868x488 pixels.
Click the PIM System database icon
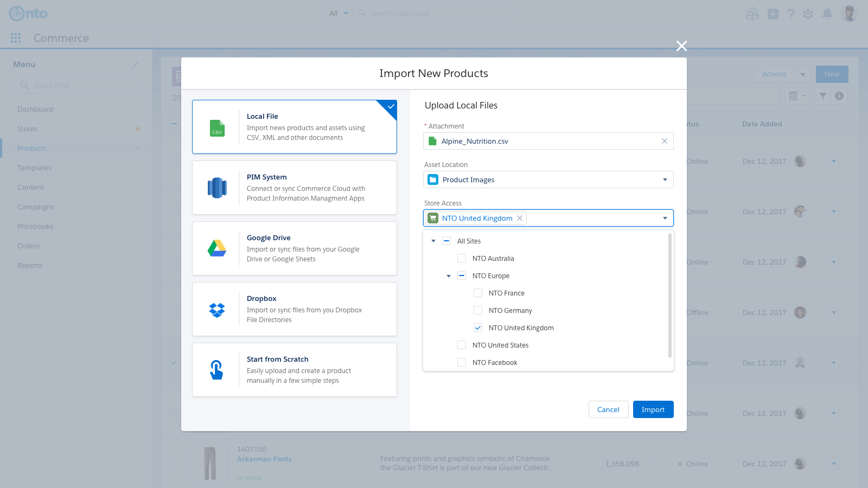point(217,188)
